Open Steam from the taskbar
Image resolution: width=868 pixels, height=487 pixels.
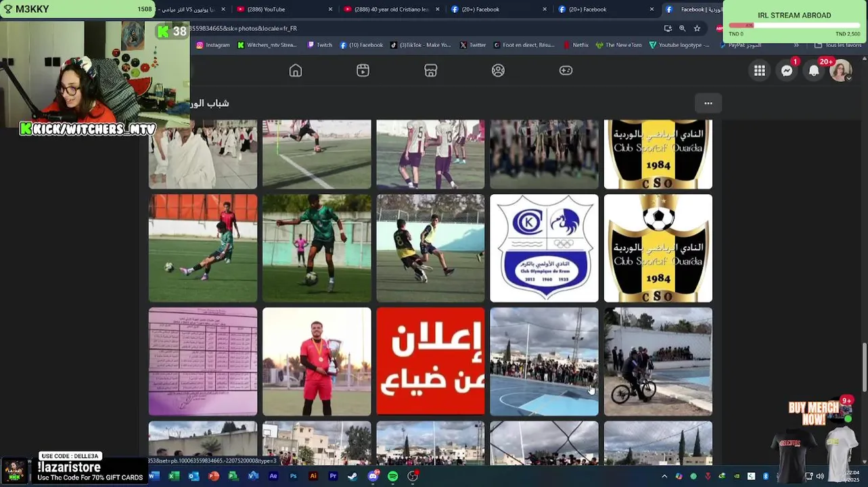click(x=352, y=476)
